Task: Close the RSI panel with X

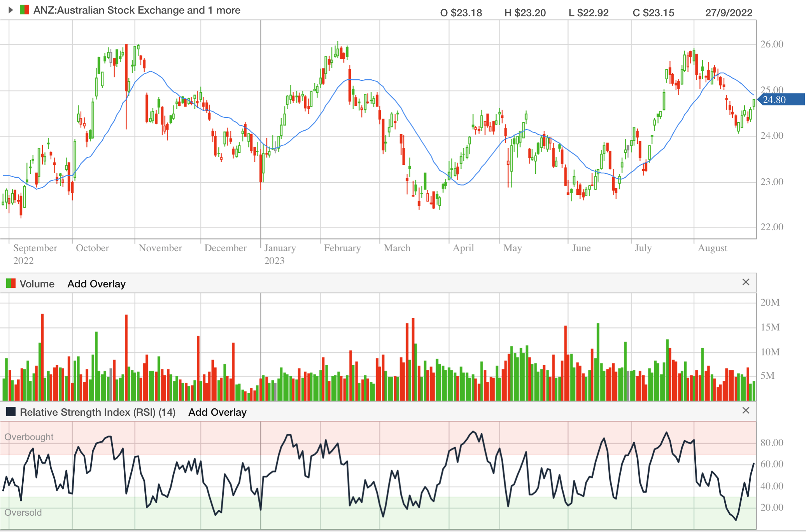Action: tap(745, 411)
